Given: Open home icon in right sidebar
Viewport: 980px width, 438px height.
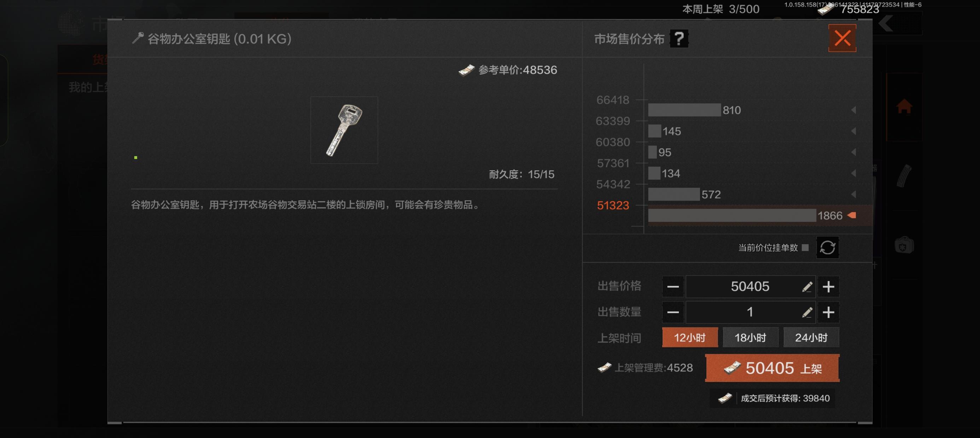Looking at the screenshot, I should pos(904,106).
